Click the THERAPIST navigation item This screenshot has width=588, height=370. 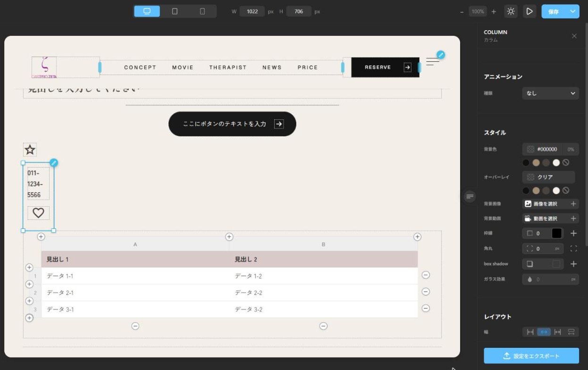[x=228, y=67]
